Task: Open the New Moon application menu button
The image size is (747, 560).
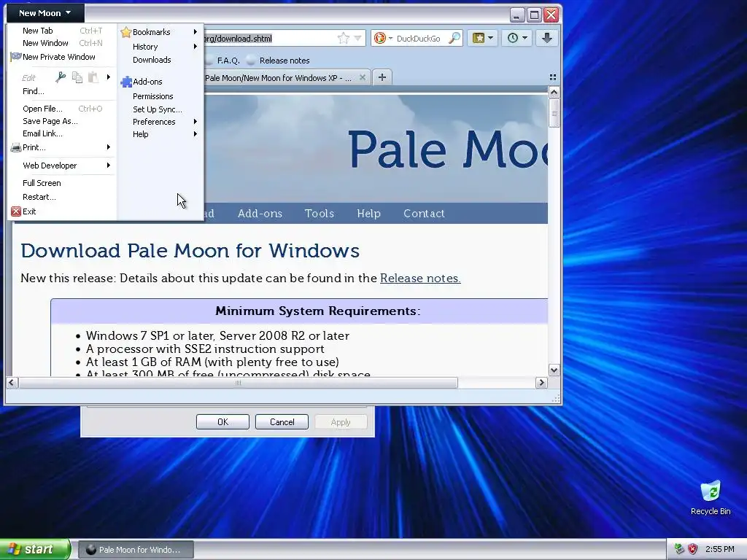Action: tap(45, 13)
